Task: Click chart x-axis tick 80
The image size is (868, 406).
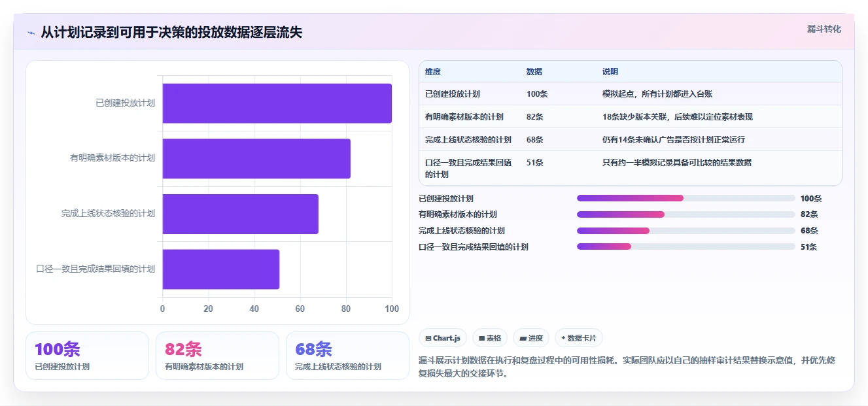Action: (x=346, y=309)
